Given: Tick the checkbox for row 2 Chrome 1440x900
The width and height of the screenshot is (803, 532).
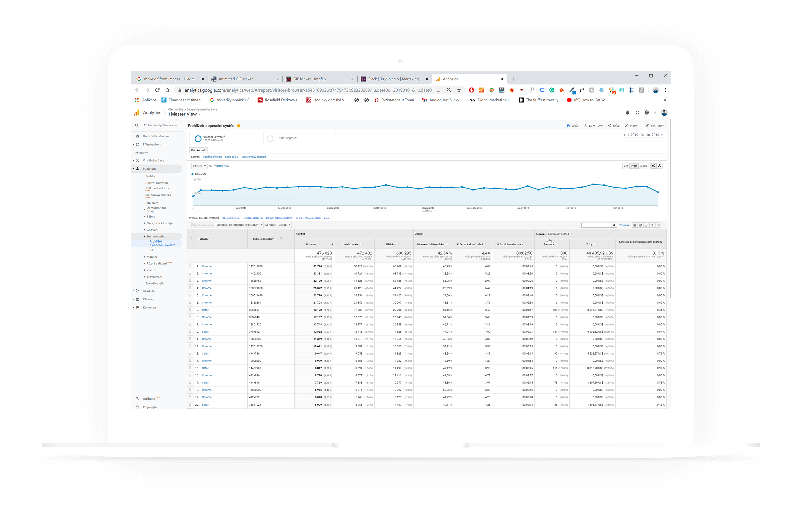Looking at the screenshot, I should (x=190, y=273).
